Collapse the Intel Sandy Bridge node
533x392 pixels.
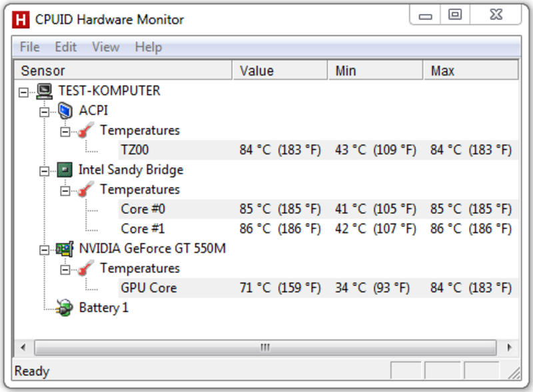(x=44, y=171)
